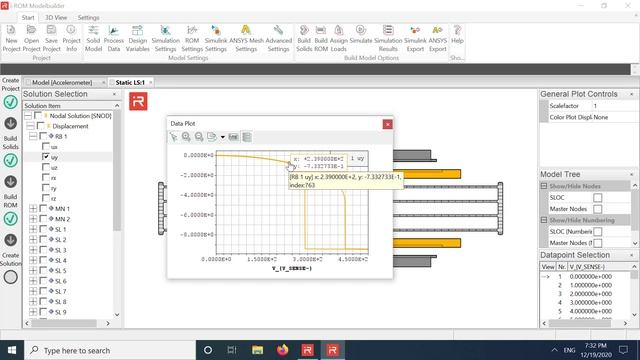The width and height of the screenshot is (640, 360).
Task: Open Advanced Settings in ribbon
Action: click(x=278, y=39)
